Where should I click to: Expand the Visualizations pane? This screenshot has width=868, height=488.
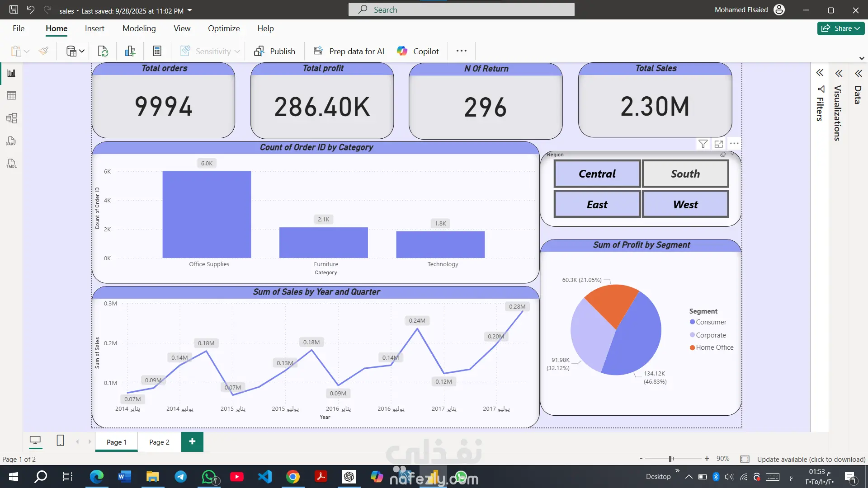click(x=839, y=73)
